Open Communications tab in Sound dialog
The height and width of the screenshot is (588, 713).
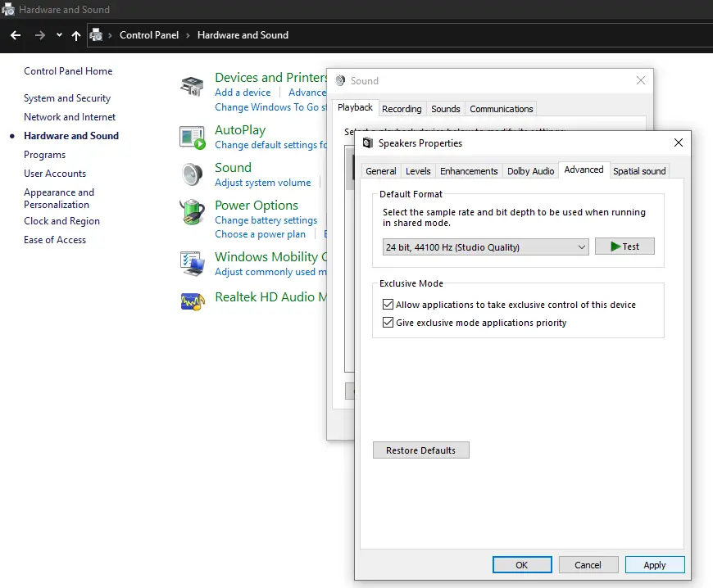pos(501,109)
